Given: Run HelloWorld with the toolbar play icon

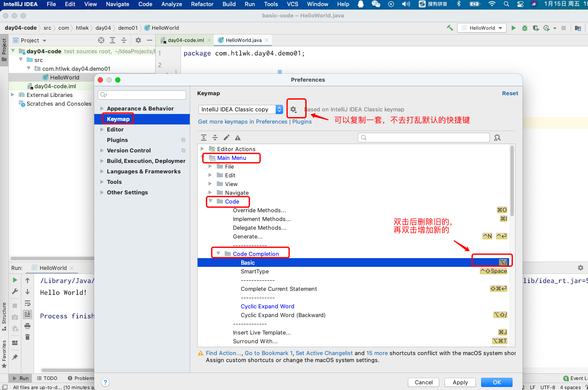Looking at the screenshot, I should click(513, 28).
